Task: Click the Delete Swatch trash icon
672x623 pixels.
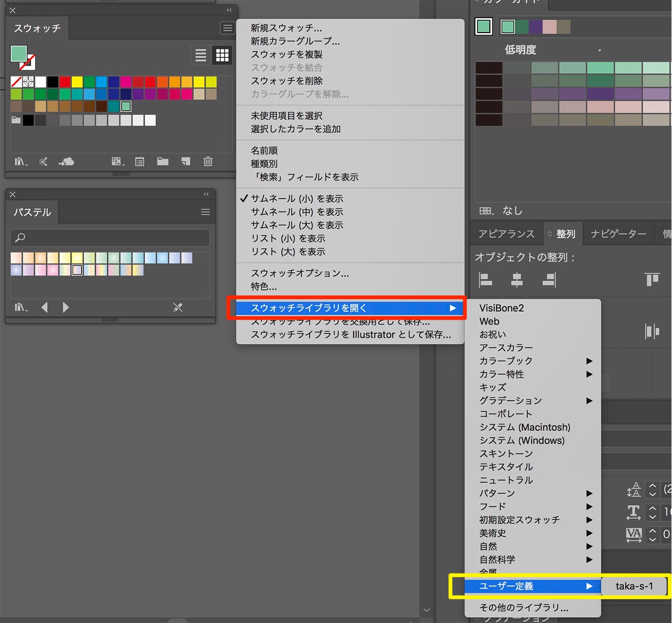Action: 208,162
